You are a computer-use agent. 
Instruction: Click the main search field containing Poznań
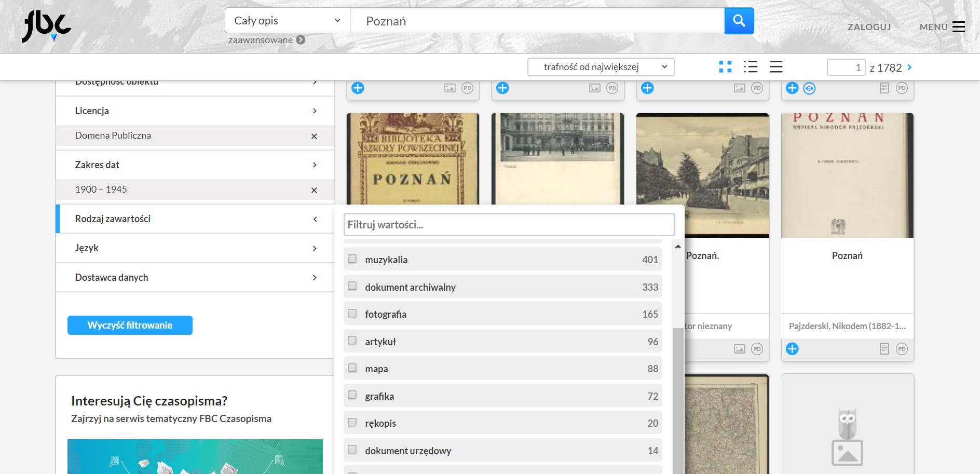537,21
